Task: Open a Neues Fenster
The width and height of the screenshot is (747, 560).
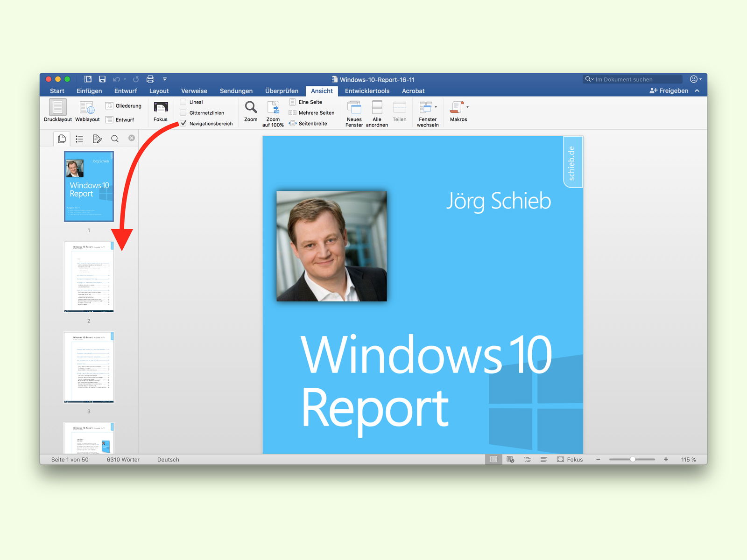Action: [354, 114]
